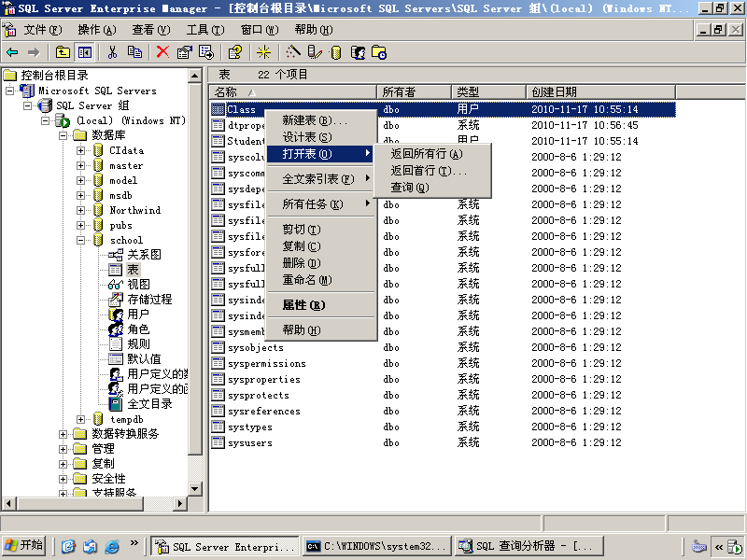Viewport: 747px width, 560px height.
Task: Click the yellow star New toolbar icon
Action: [x=263, y=52]
